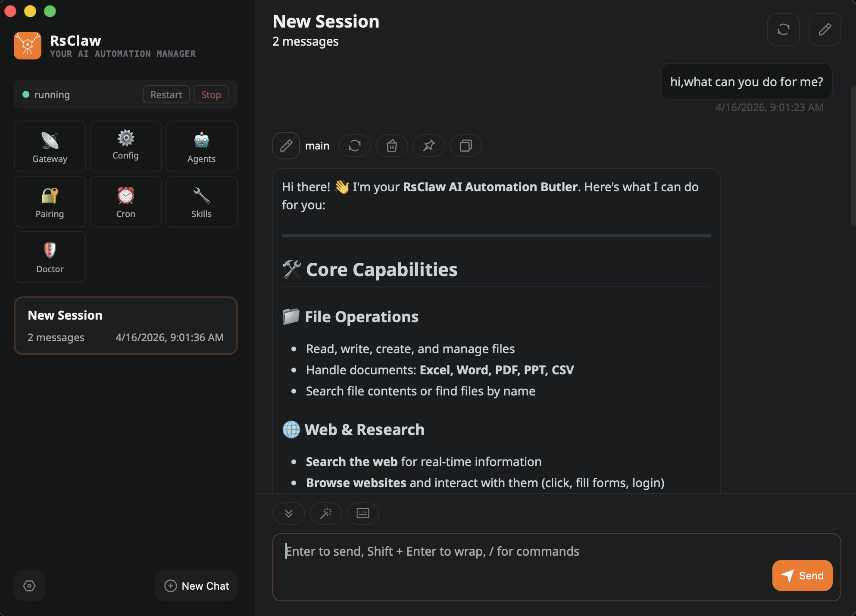Open the Agents panel
Image resolution: width=856 pixels, height=616 pixels.
[201, 146]
